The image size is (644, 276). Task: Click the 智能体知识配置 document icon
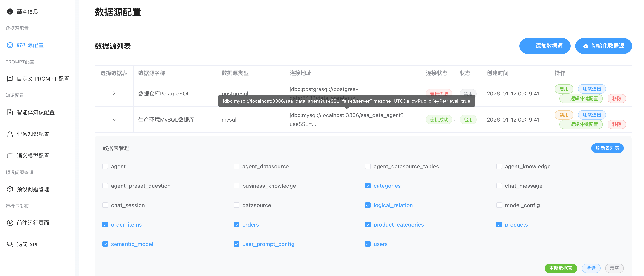10,112
